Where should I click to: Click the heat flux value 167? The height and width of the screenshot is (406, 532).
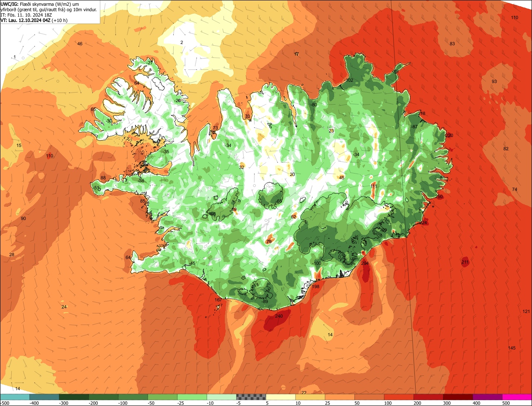tap(218, 300)
